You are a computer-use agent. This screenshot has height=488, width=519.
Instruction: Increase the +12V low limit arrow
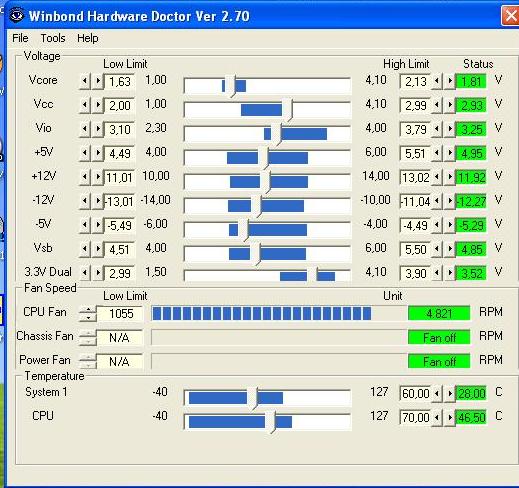click(x=98, y=177)
